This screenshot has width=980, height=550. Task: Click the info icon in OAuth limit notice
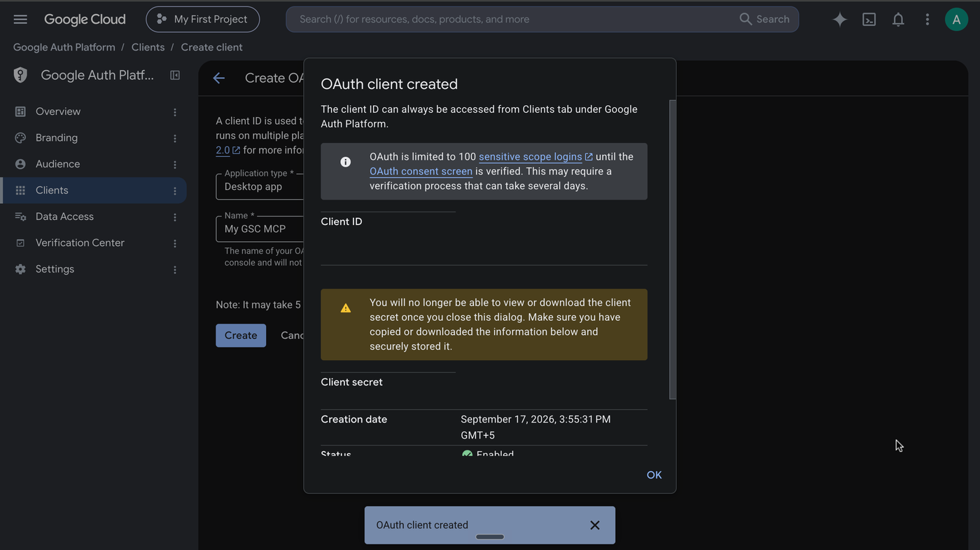[x=345, y=162]
